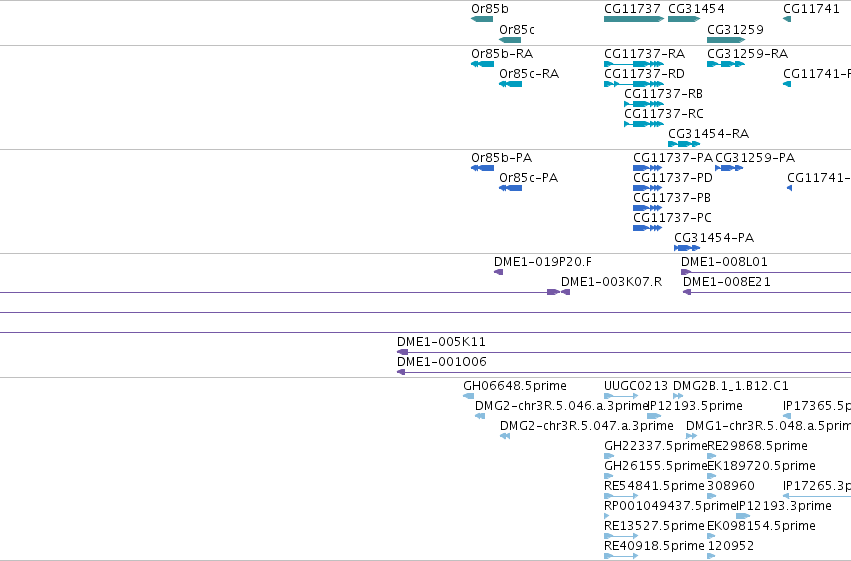Select the CG31454 gene bar glyph

coord(684,19)
